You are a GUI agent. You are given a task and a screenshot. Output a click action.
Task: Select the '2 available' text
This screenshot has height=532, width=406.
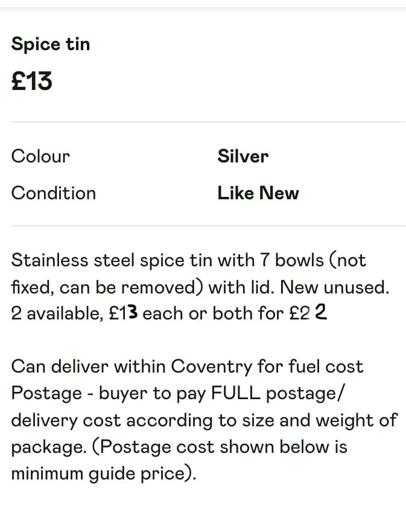(57, 313)
